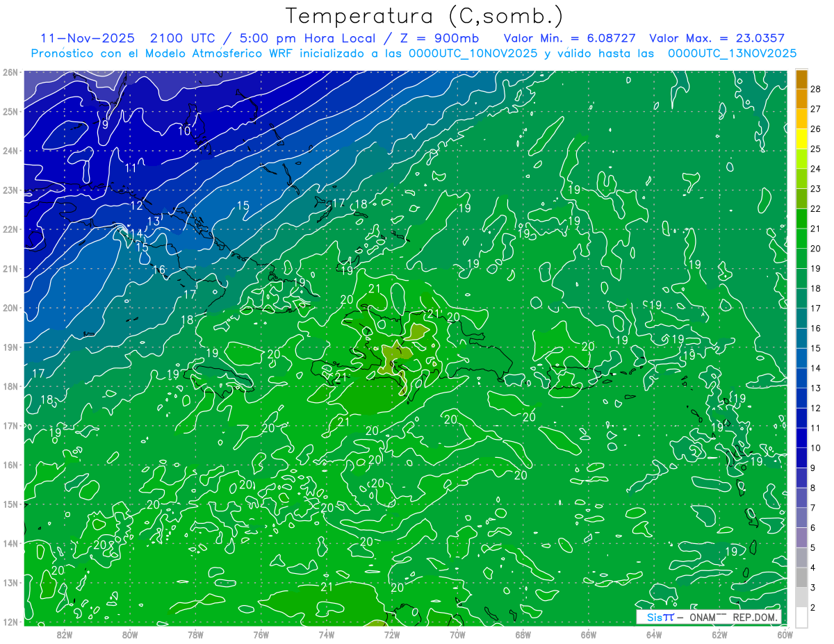
Task: Click the map contour label "10"
Action: click(184, 131)
